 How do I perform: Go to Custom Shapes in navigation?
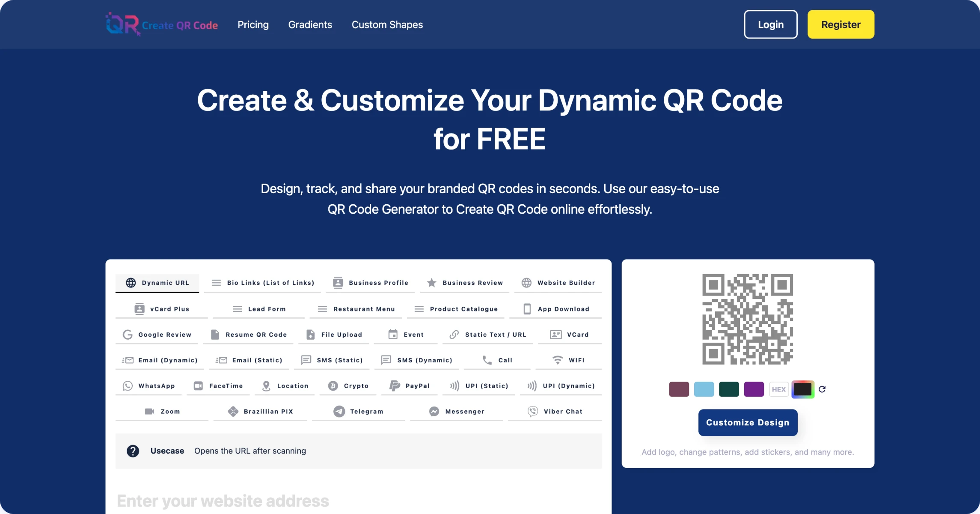coord(387,25)
